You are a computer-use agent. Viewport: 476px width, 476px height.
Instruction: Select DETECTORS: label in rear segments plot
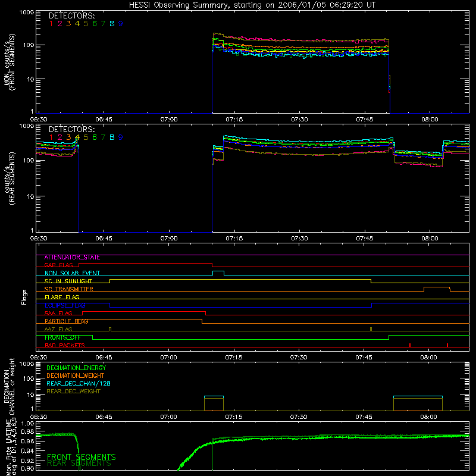[71, 129]
